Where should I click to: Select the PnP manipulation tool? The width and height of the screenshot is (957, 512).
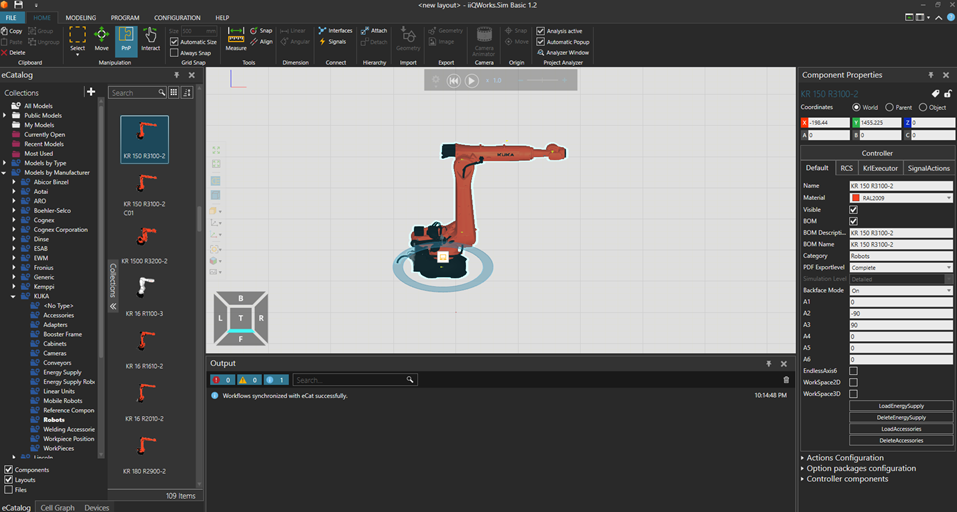tap(126, 40)
